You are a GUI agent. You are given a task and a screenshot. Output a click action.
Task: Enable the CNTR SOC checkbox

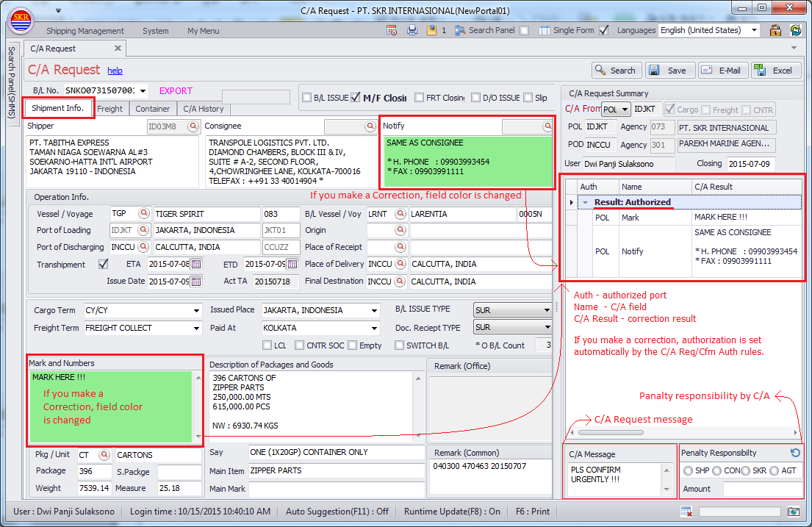[299, 345]
